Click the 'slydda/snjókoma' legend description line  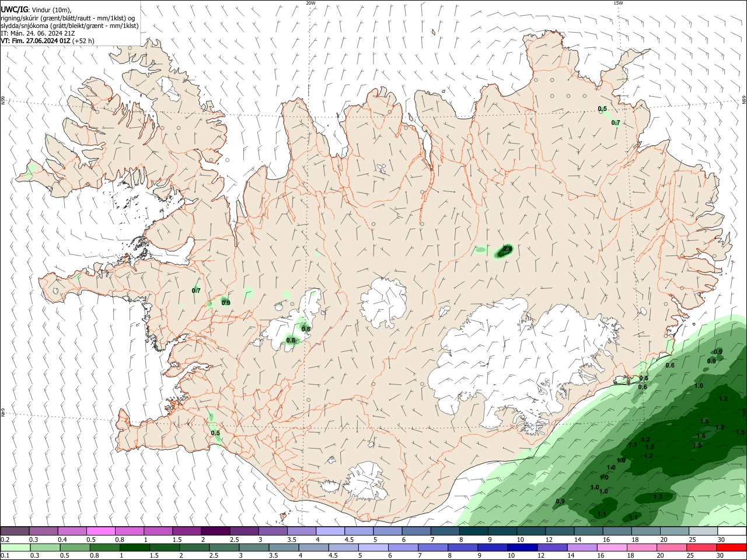(x=69, y=26)
